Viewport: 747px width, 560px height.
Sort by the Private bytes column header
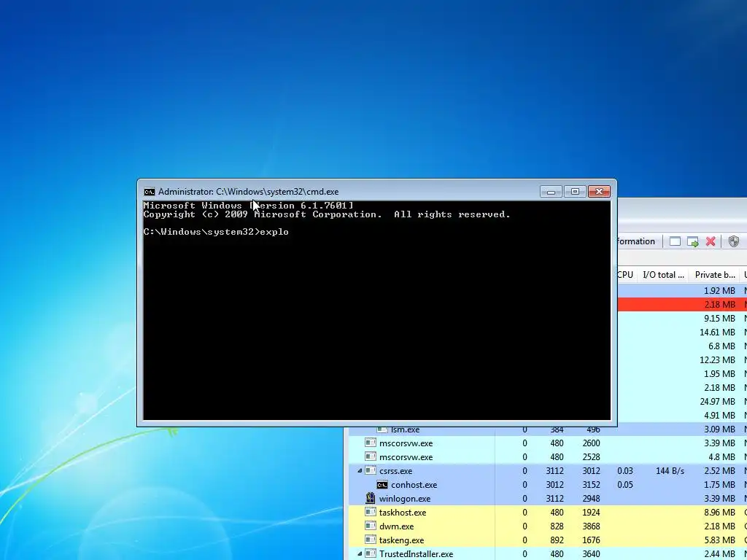(x=715, y=275)
